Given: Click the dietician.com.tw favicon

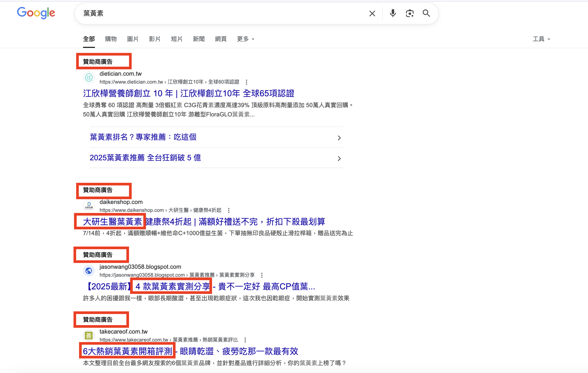Looking at the screenshot, I should pos(89,78).
